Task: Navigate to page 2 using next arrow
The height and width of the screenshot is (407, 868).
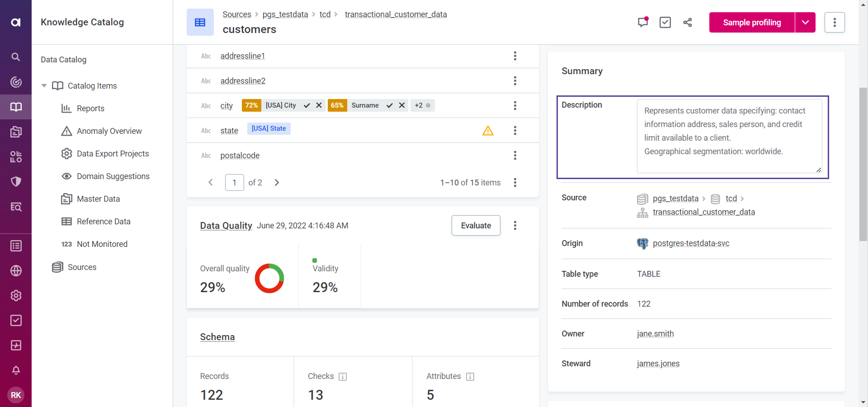Action: (277, 182)
